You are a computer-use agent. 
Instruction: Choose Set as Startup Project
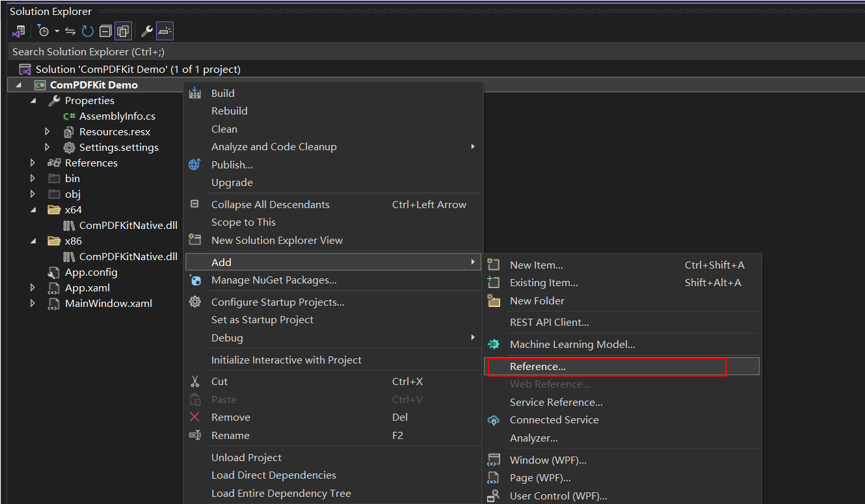pos(262,319)
